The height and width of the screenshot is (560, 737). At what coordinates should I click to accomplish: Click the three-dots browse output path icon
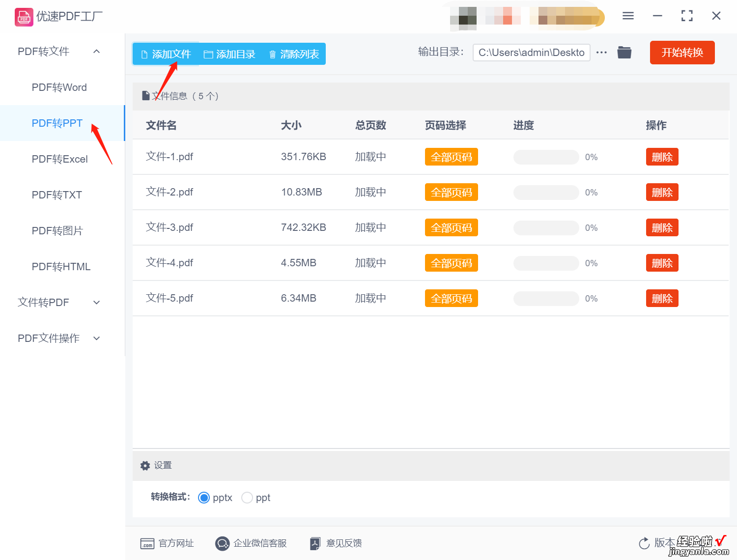[x=601, y=52]
